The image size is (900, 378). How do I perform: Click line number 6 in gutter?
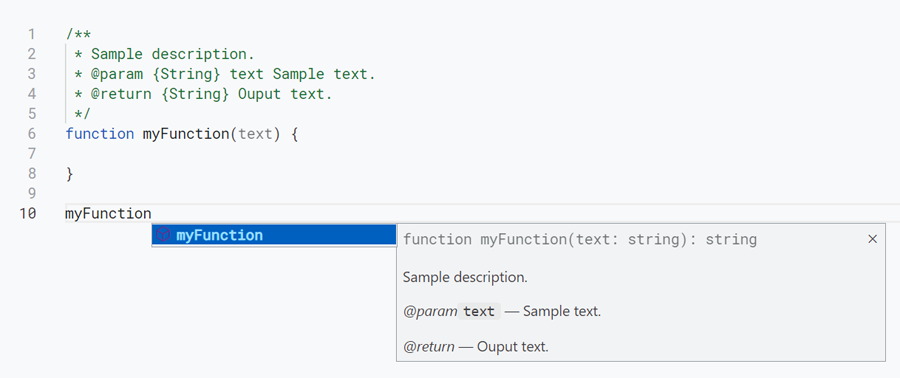coord(31,134)
